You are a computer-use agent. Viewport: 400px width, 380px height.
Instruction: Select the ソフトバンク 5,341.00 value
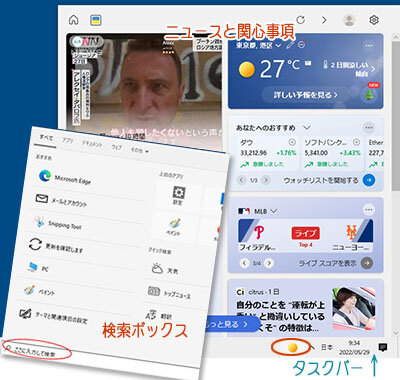pyautogui.click(x=316, y=153)
